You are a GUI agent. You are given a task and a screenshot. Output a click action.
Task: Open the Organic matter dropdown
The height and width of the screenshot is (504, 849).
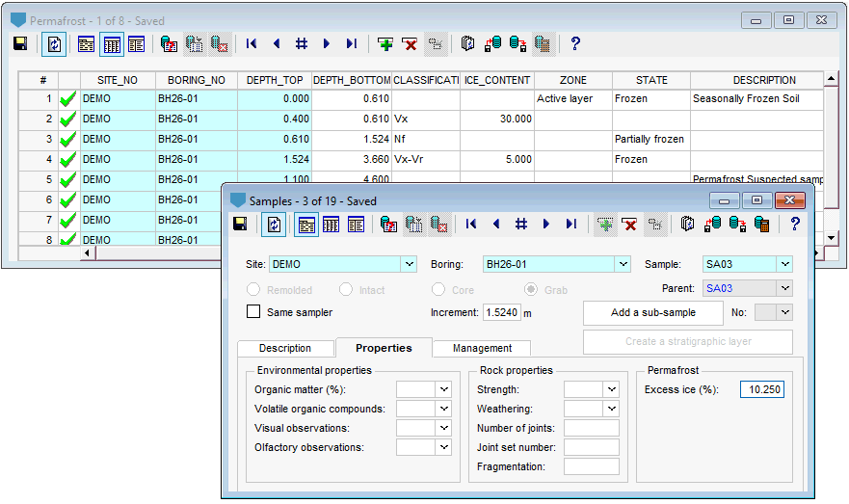pos(444,389)
